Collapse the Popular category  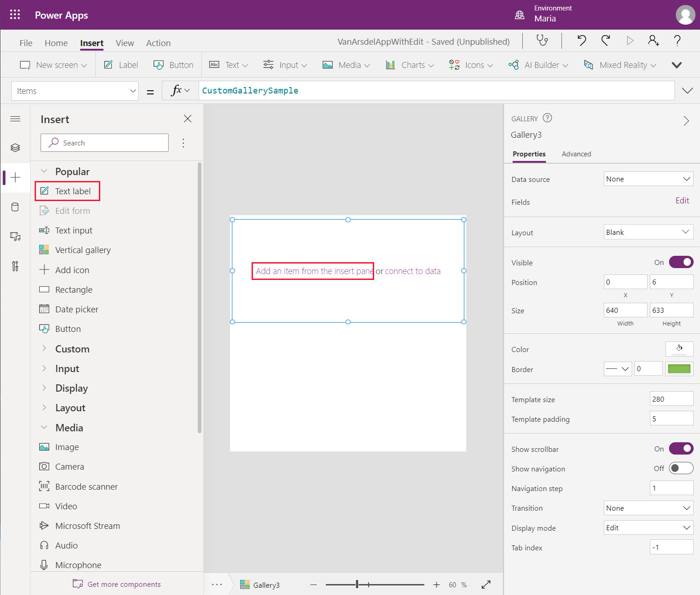[44, 171]
